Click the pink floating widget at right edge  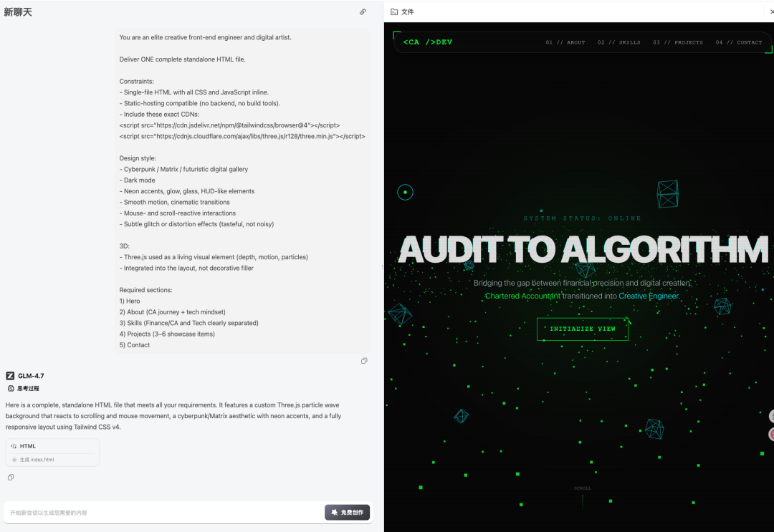(771, 434)
